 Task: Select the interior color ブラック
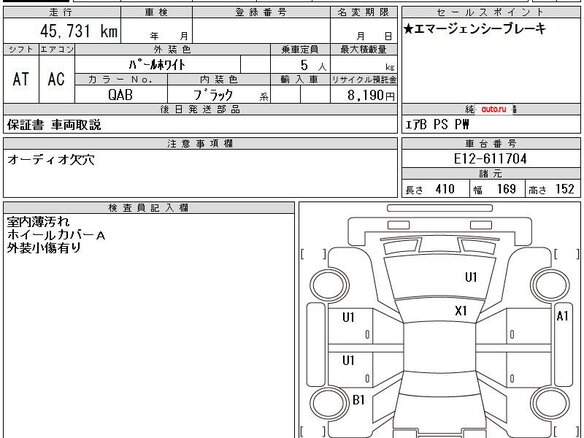click(x=213, y=95)
